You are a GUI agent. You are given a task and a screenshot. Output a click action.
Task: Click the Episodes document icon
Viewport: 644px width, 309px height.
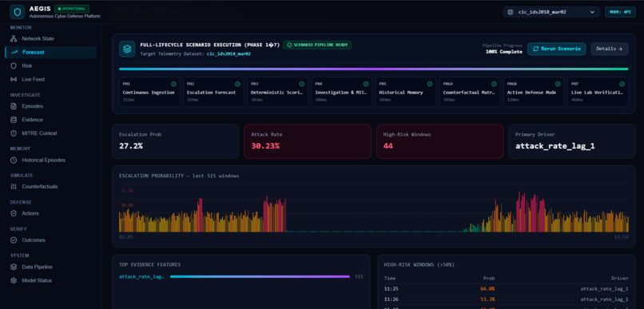[x=14, y=106]
